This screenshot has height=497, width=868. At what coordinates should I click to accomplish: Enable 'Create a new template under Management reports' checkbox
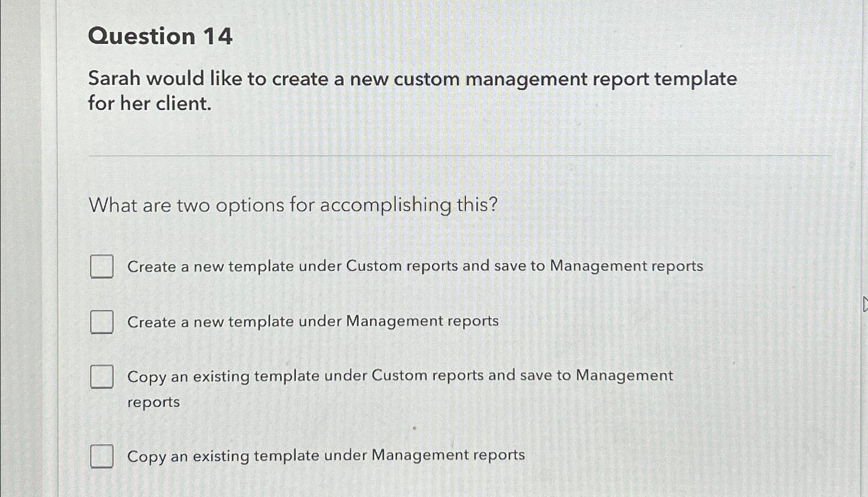pyautogui.click(x=102, y=322)
